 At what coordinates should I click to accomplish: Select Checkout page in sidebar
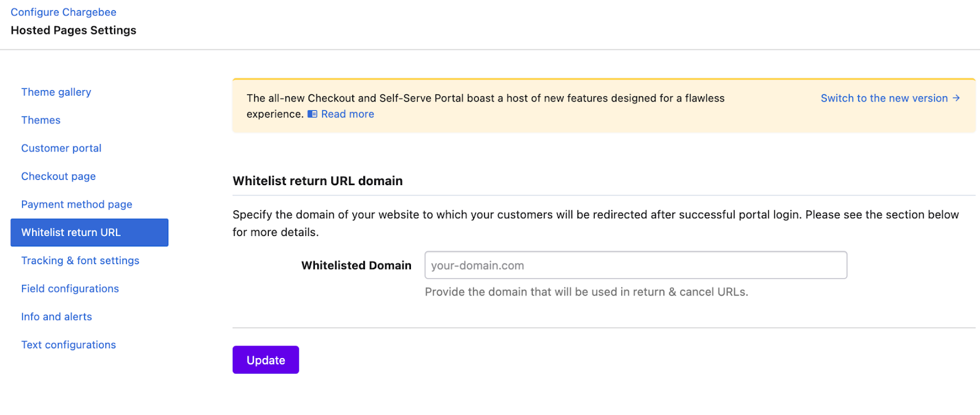click(59, 177)
